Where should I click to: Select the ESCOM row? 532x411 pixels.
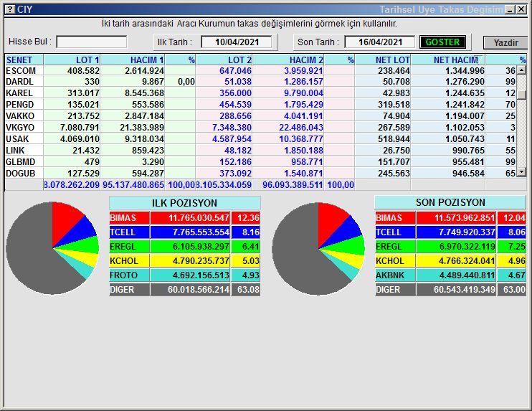[x=260, y=70]
